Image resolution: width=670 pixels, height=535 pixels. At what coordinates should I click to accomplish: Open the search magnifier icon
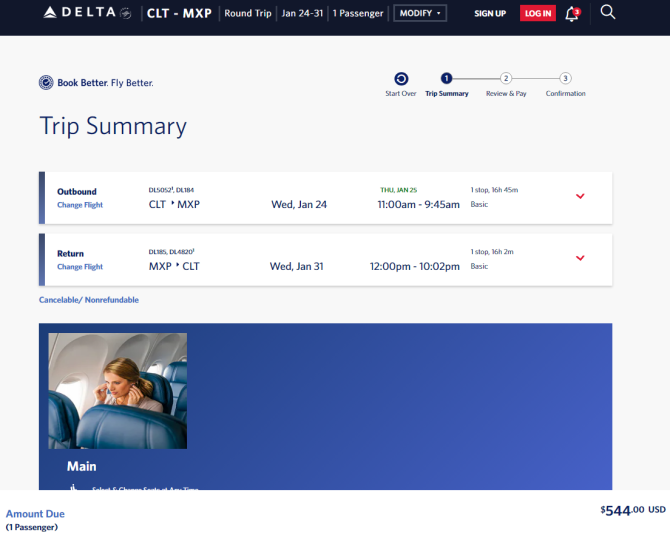(608, 12)
